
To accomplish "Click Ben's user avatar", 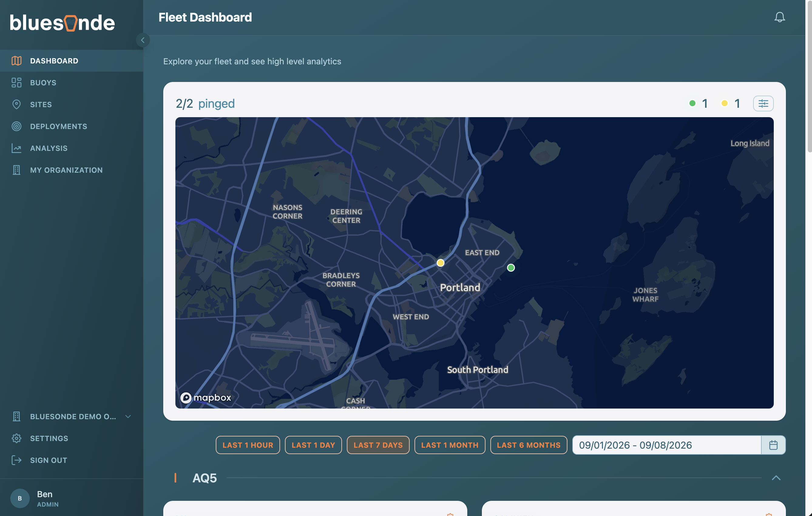I will tap(20, 498).
